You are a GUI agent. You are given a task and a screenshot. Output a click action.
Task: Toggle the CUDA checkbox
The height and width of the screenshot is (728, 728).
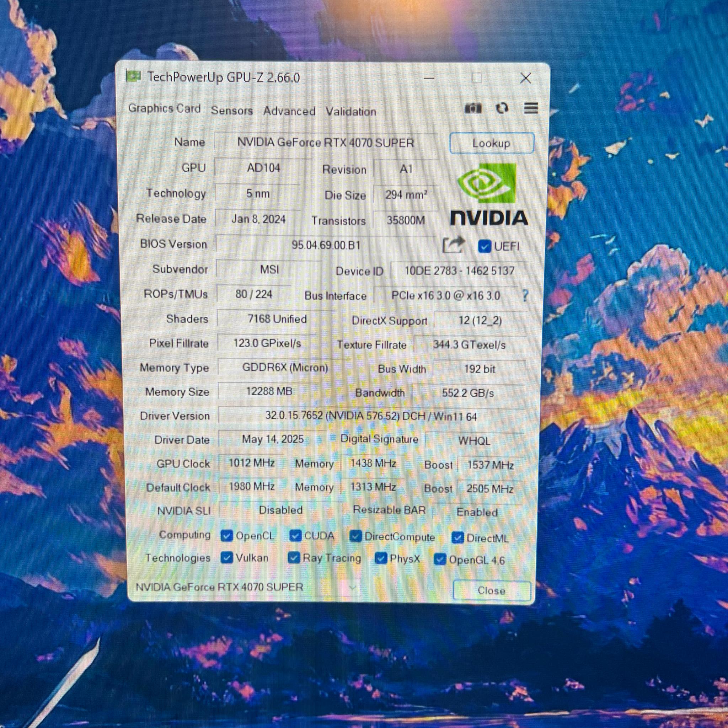tap(295, 536)
